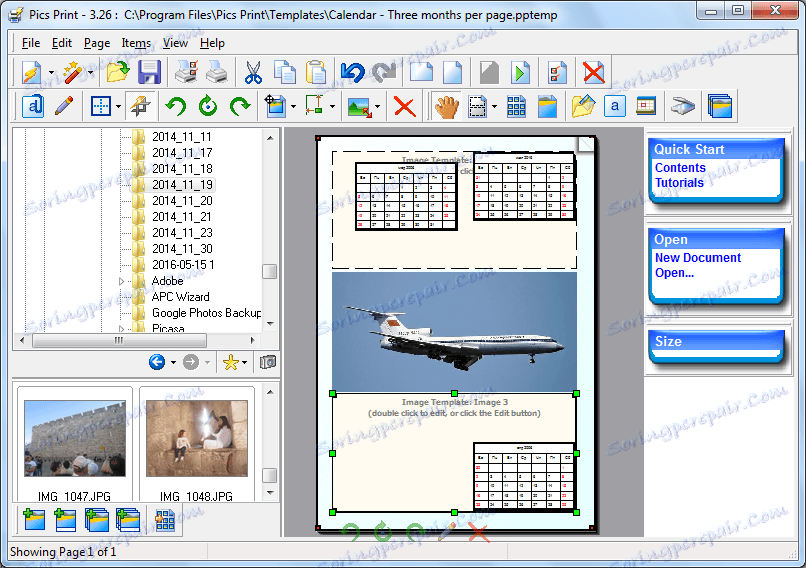Click the grey redo arrow icon

coord(384,72)
